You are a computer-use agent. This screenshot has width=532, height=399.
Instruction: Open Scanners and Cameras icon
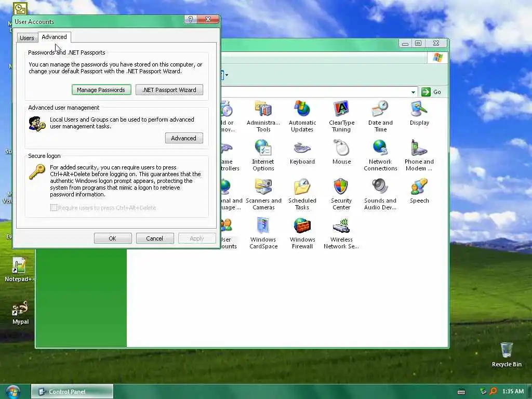[x=263, y=194]
